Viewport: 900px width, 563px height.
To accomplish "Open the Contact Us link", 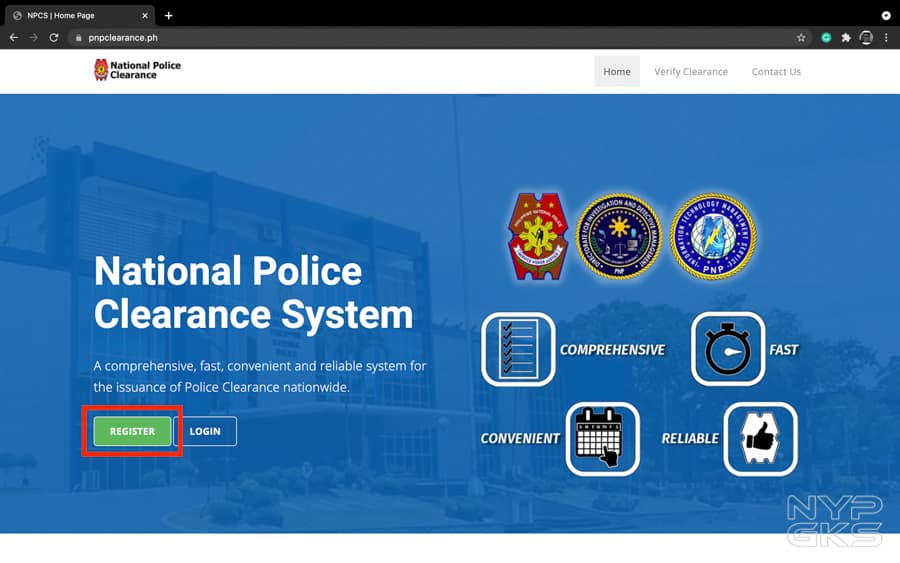I will 776,72.
